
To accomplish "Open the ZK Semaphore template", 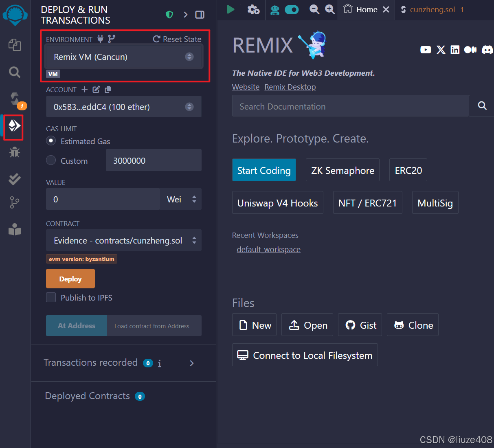I will [x=343, y=170].
